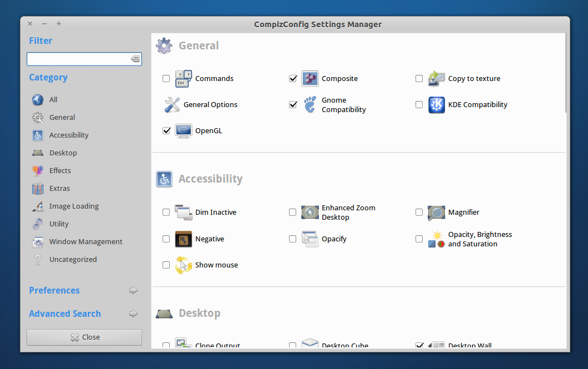Viewport: 588px width, 369px height.
Task: Expand the Advanced Search arrow
Action: 133,314
